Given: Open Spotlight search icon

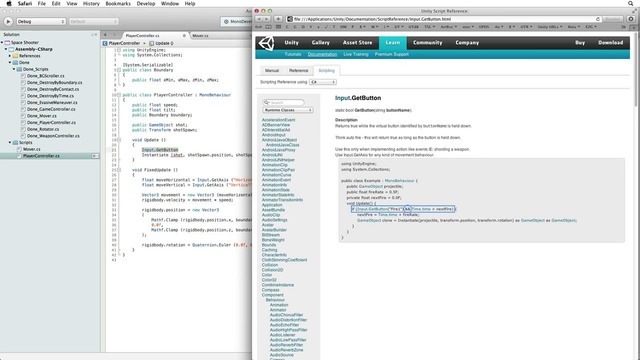Looking at the screenshot, I should (x=631, y=4).
